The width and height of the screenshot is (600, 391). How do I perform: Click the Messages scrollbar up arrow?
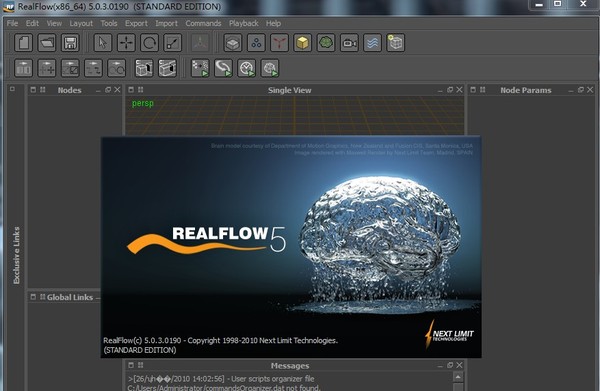point(458,377)
